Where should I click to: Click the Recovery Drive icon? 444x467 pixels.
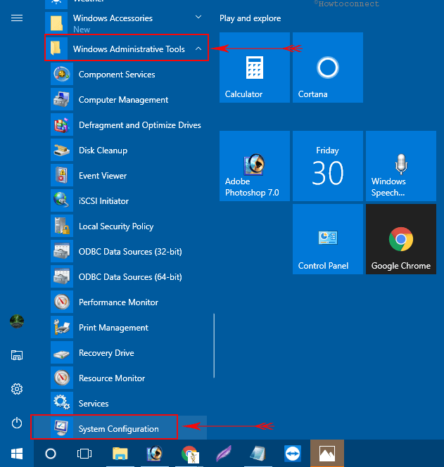[x=62, y=353]
